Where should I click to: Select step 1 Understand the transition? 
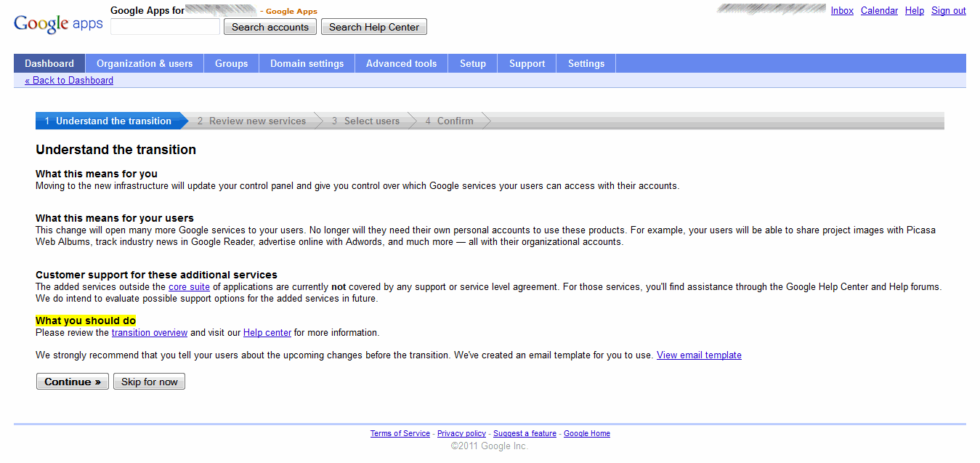pos(112,121)
